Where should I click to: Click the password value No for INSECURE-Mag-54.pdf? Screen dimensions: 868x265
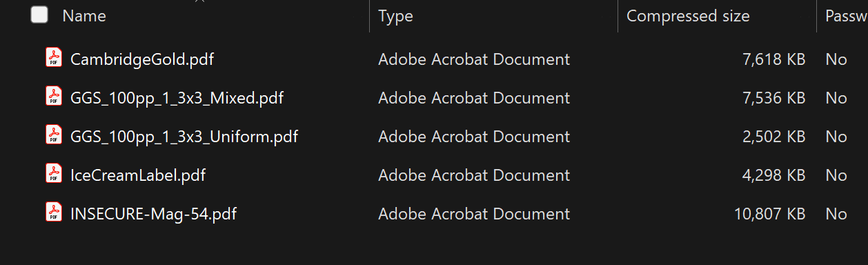click(x=836, y=214)
